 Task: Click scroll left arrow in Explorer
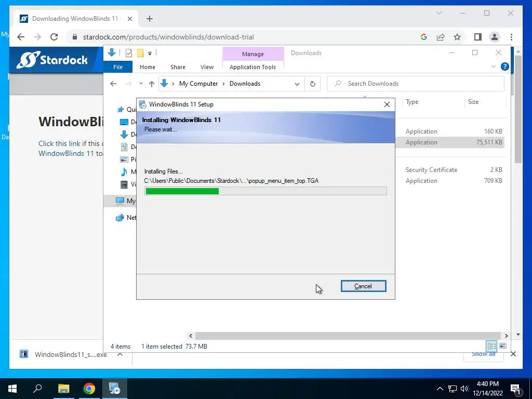(x=191, y=336)
